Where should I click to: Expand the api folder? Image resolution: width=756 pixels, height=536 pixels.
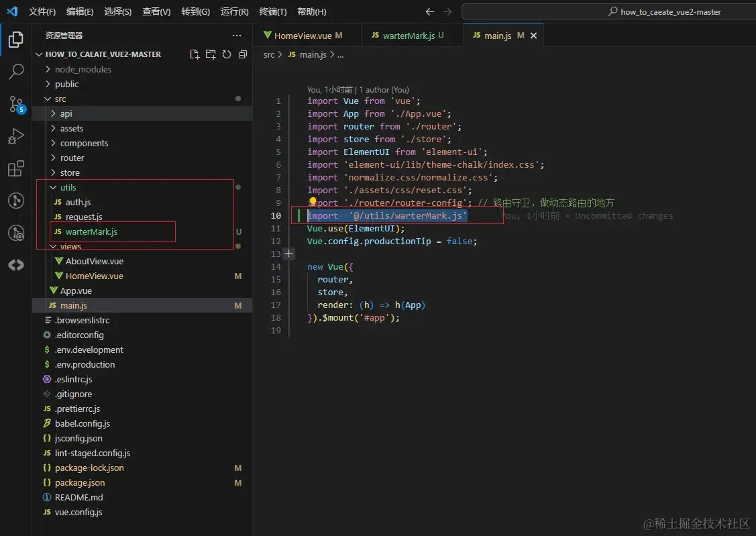pos(142,114)
